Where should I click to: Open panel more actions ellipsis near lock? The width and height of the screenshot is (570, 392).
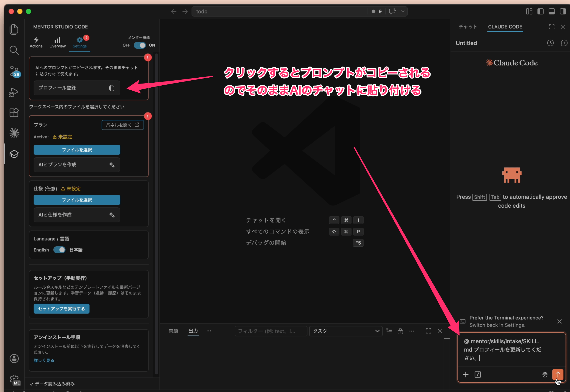411,331
